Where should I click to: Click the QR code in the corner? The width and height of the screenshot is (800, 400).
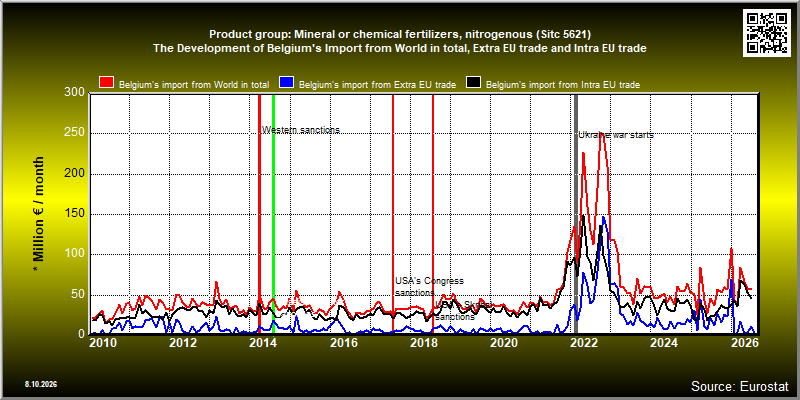click(767, 33)
